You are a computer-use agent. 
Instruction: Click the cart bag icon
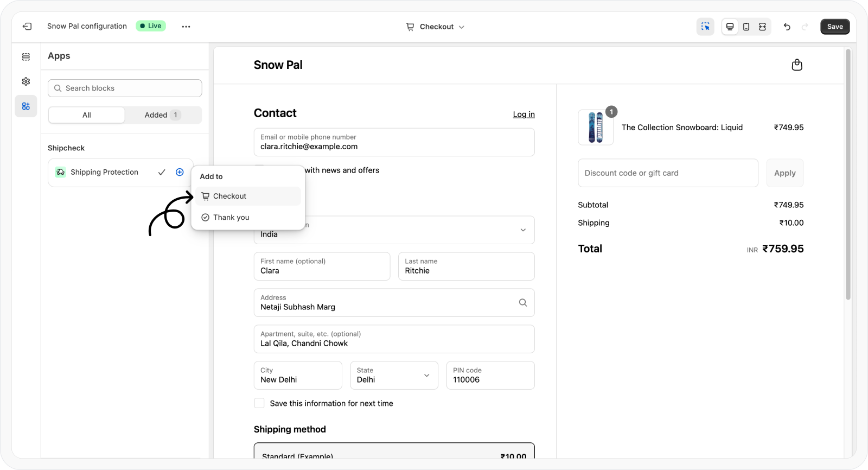pyautogui.click(x=796, y=65)
